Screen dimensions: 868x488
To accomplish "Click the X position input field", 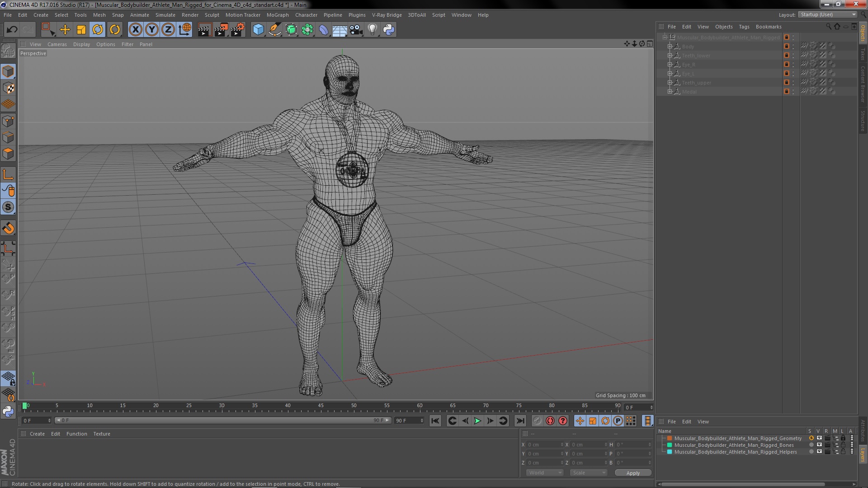I will click(x=545, y=445).
